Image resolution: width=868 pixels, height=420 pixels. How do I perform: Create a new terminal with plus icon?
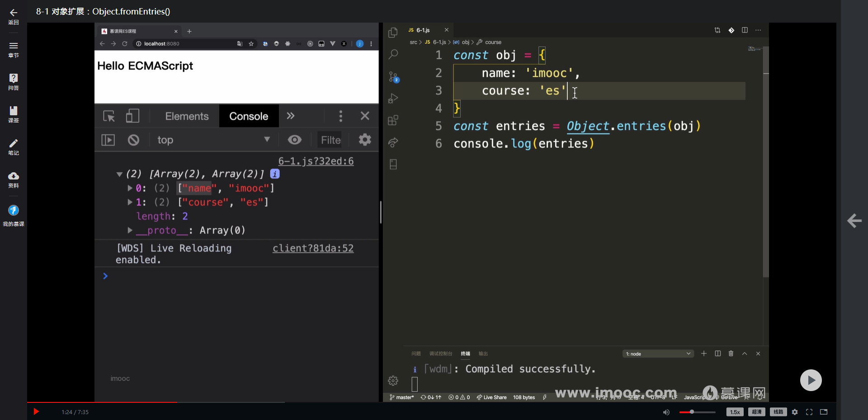point(704,354)
